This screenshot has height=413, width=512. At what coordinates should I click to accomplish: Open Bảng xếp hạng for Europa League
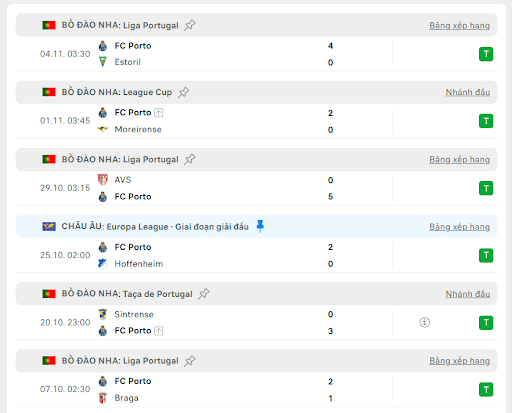point(459,227)
